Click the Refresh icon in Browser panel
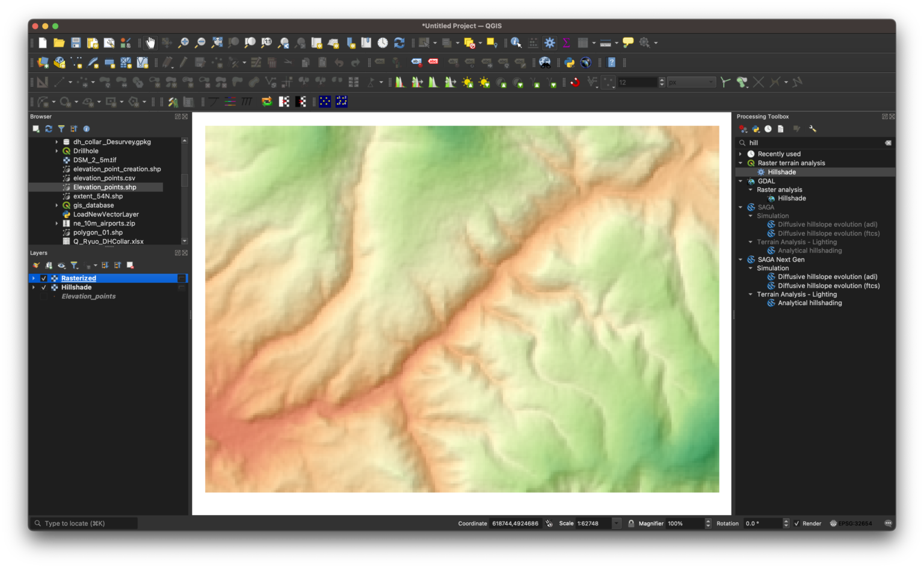924x568 pixels. click(49, 129)
